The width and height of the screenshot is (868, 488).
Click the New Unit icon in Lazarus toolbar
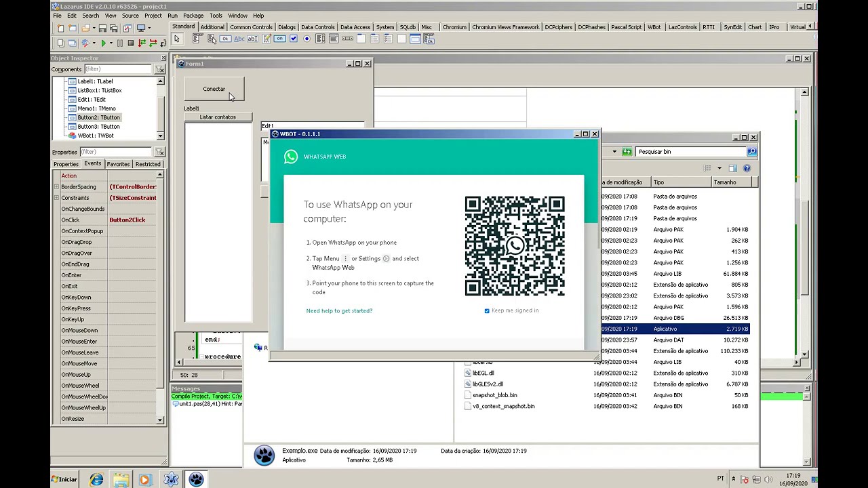pyautogui.click(x=60, y=28)
